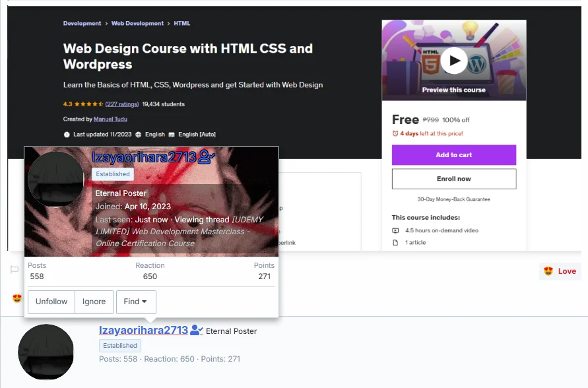The width and height of the screenshot is (588, 388).
Task: Play the course preview video
Action: point(454,60)
